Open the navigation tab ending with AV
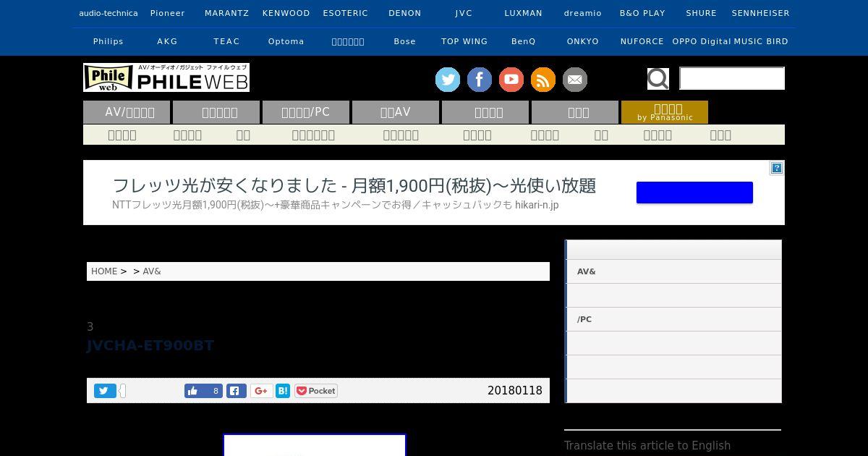The width and height of the screenshot is (868, 456). pyautogui.click(x=396, y=112)
